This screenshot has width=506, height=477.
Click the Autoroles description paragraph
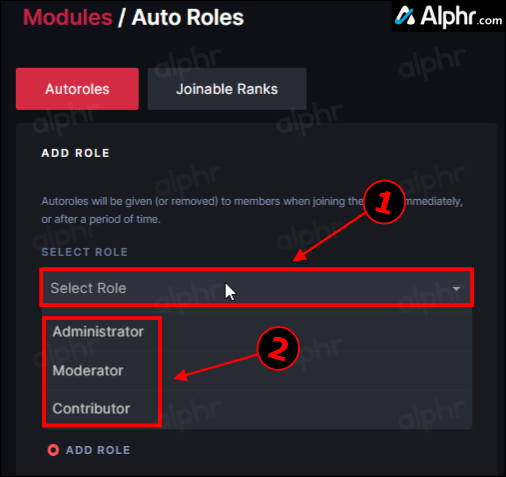click(252, 210)
